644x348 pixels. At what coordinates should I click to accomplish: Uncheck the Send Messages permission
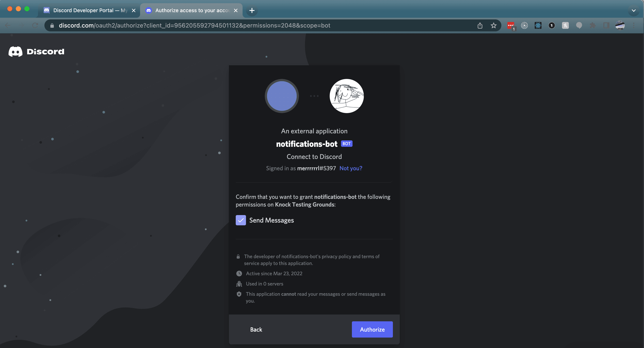click(240, 220)
